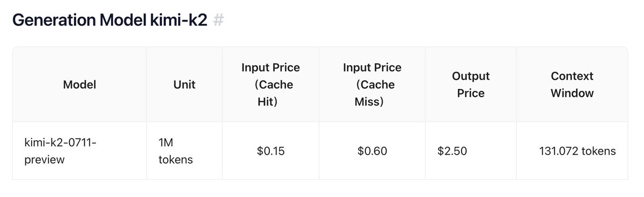Screen dimensions: 644x197
Task: Click the Input Price Cache Miss header
Action: pos(372,84)
